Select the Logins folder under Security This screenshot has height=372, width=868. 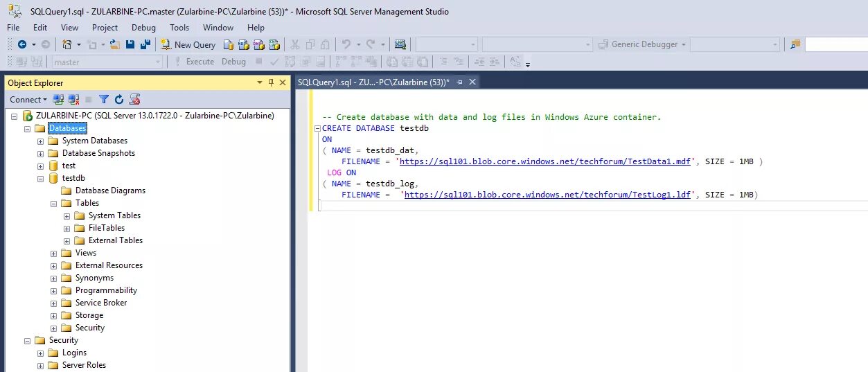click(x=74, y=353)
